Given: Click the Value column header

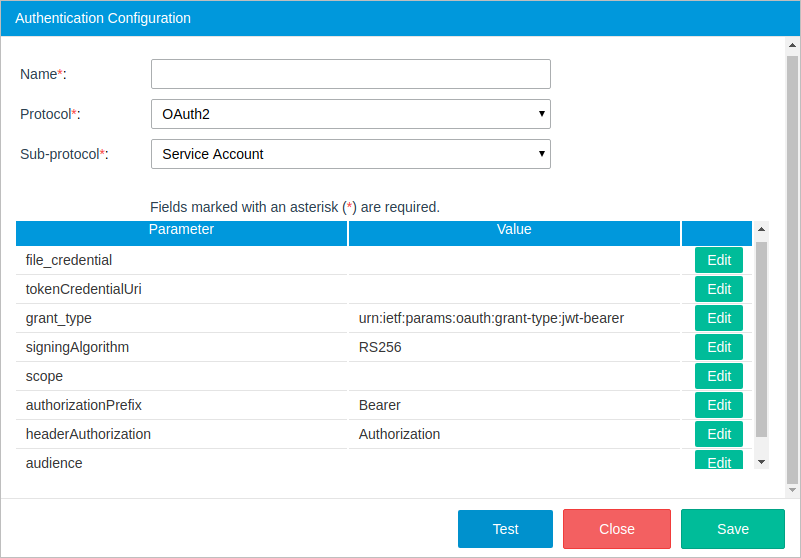Looking at the screenshot, I should click(514, 231).
